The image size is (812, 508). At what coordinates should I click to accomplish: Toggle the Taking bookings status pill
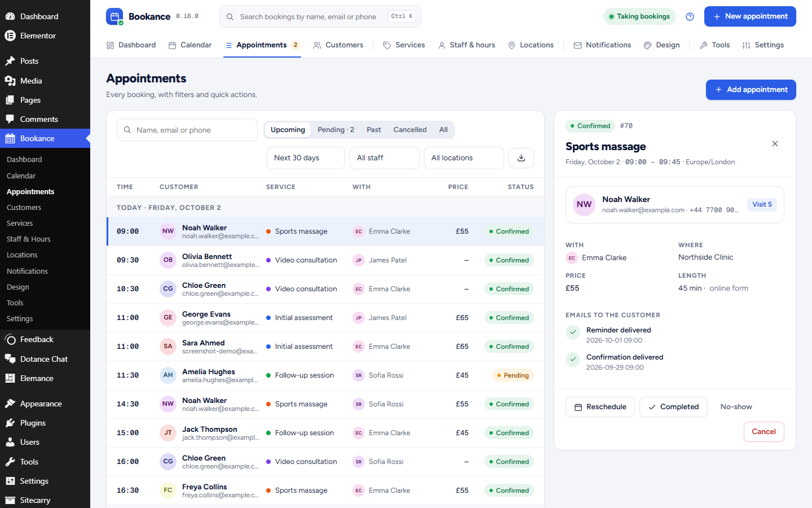pyautogui.click(x=639, y=16)
